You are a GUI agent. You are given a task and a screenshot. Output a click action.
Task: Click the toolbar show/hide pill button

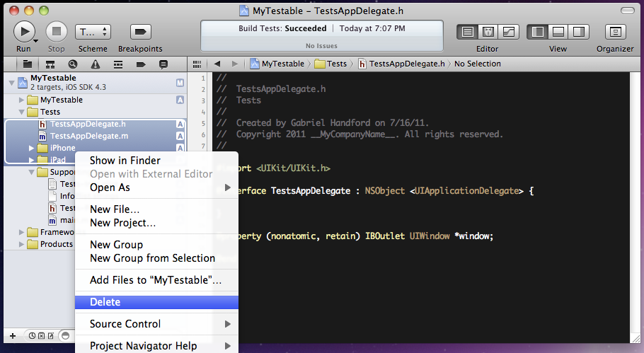pos(628,11)
